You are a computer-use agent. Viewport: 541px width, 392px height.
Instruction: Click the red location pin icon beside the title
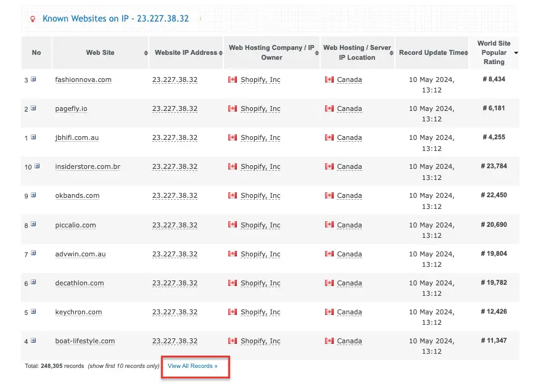click(x=33, y=18)
